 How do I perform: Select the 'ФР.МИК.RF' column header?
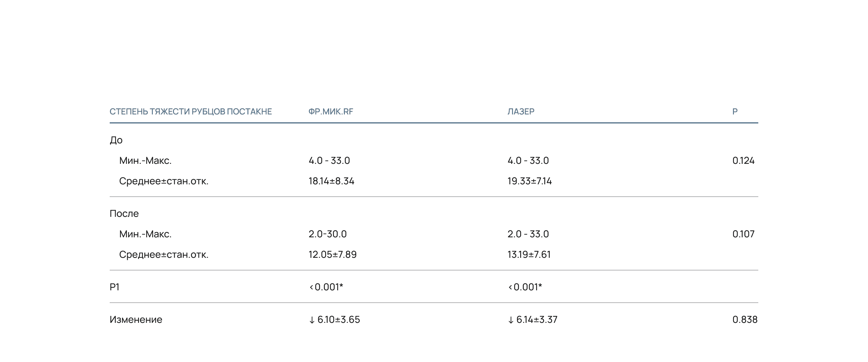[x=331, y=111]
